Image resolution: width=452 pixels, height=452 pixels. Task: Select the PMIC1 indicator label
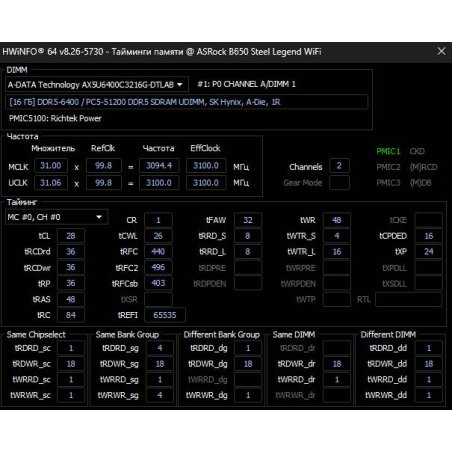388,151
